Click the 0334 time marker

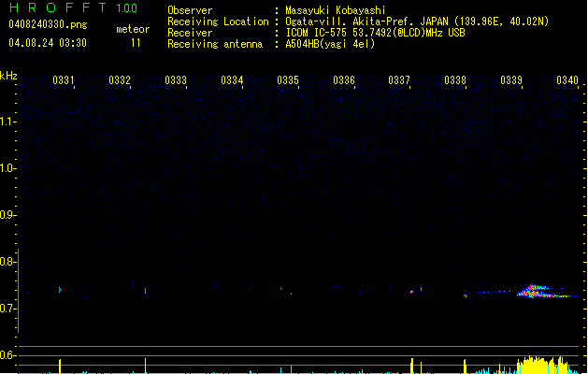(232, 80)
